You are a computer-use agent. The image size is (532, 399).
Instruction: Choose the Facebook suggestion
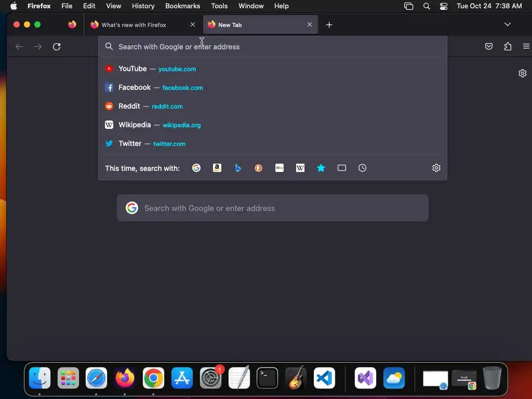[272, 87]
